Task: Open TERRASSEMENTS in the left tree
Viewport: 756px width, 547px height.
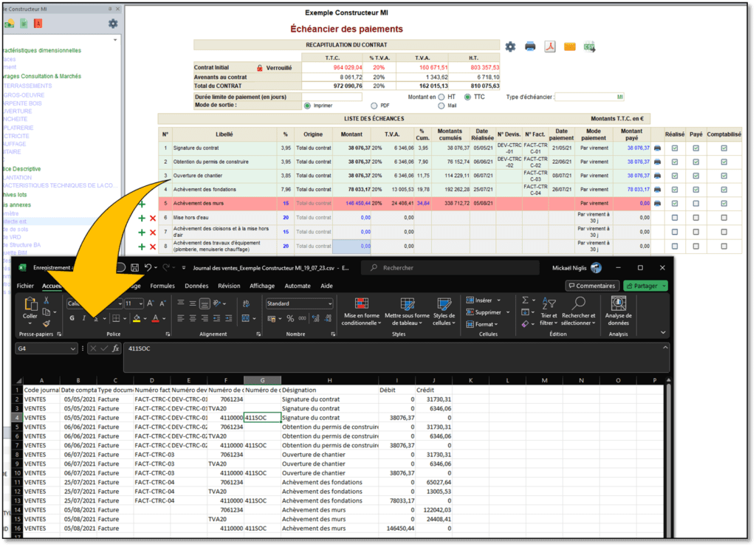Action: pos(28,86)
